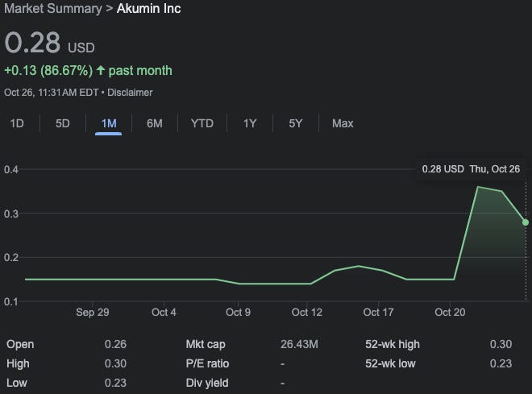Click the P/E ratio label

pos(207,363)
